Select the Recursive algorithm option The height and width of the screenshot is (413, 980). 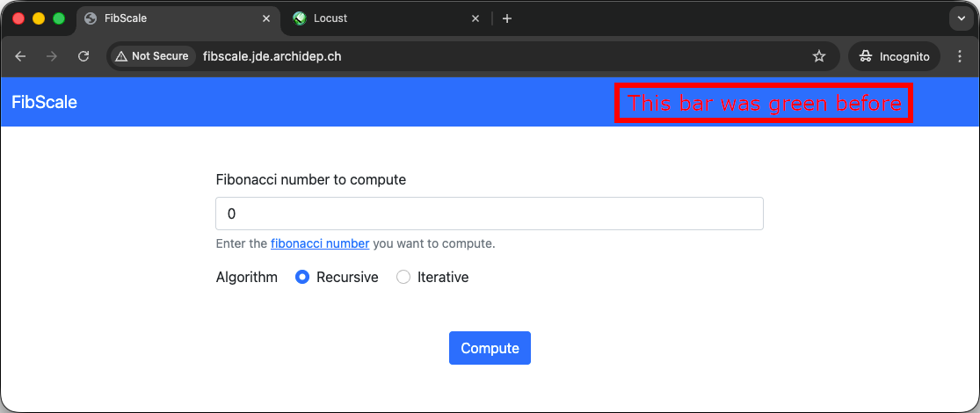[302, 278]
